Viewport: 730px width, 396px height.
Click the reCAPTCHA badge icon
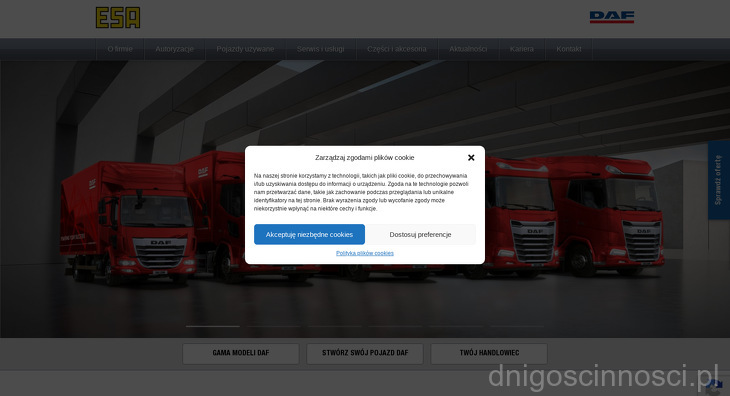715,387
